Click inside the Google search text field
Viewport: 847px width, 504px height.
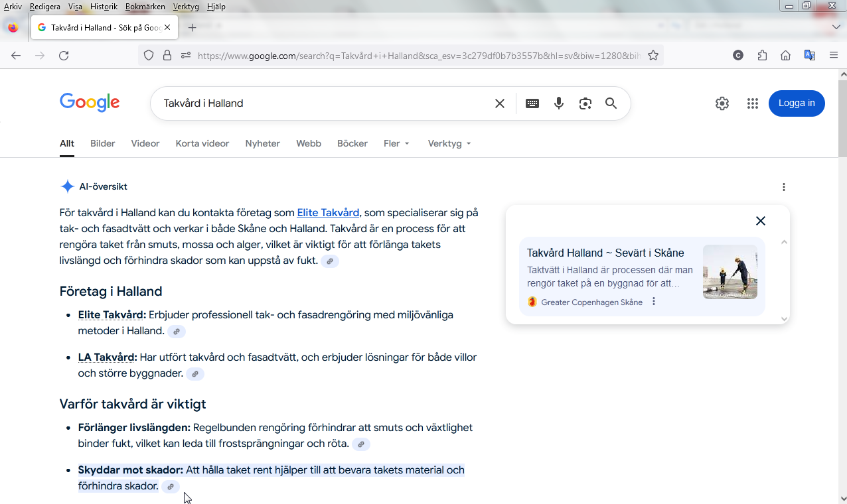319,103
